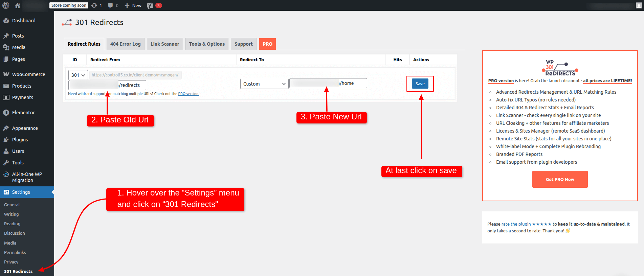This screenshot has height=276, width=644.
Task: Click the All-in-One WP Migration icon
Action: click(x=6, y=174)
